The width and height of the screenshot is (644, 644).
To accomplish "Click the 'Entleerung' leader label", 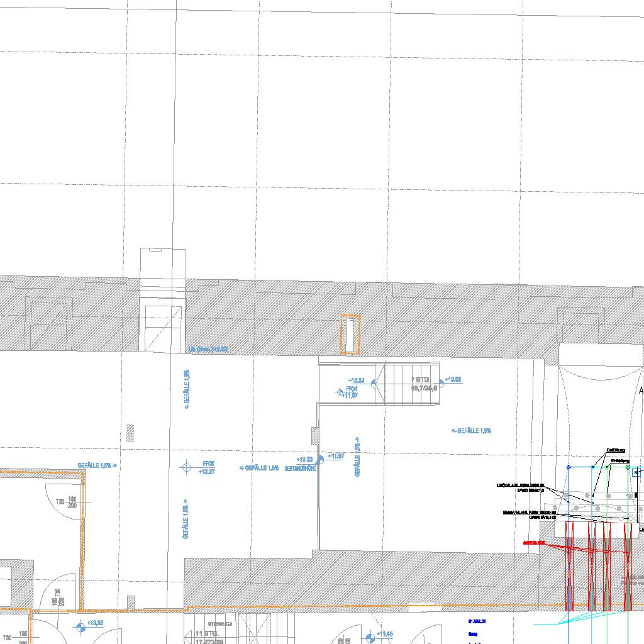I will [x=620, y=460].
